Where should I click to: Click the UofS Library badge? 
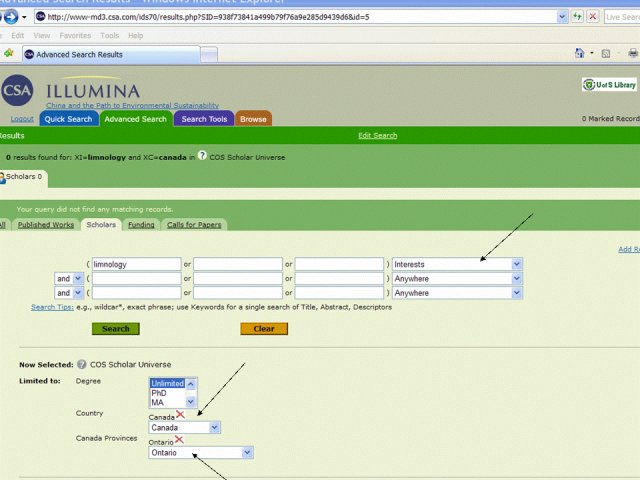(x=610, y=85)
